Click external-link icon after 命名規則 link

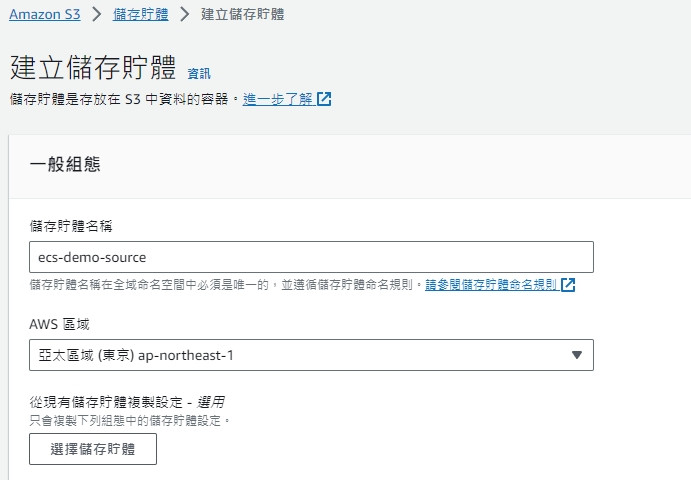[568, 285]
